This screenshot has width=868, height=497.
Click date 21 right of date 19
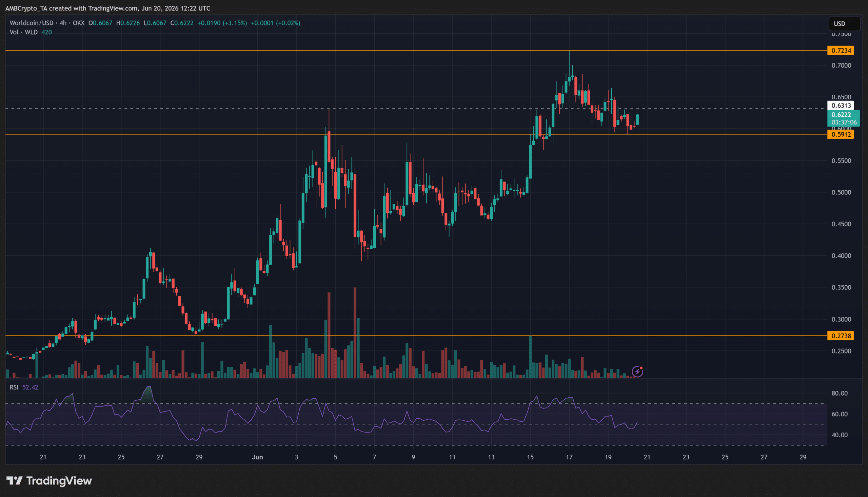coord(647,457)
